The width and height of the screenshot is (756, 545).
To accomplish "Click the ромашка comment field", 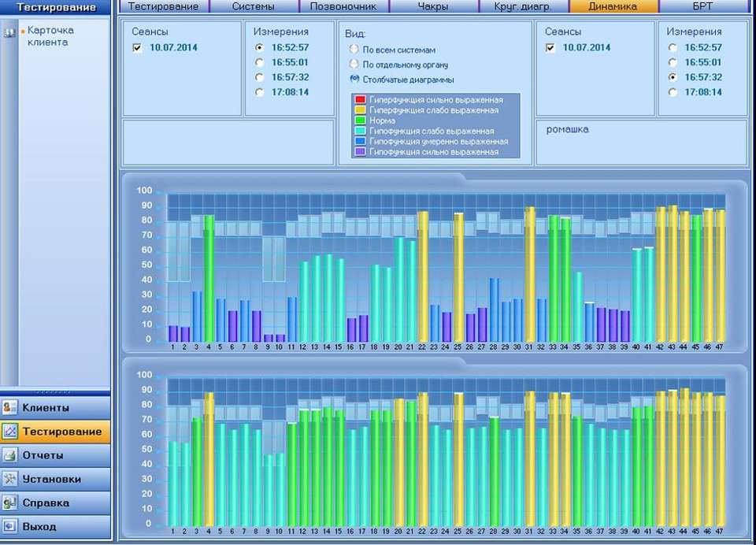I will [x=641, y=142].
